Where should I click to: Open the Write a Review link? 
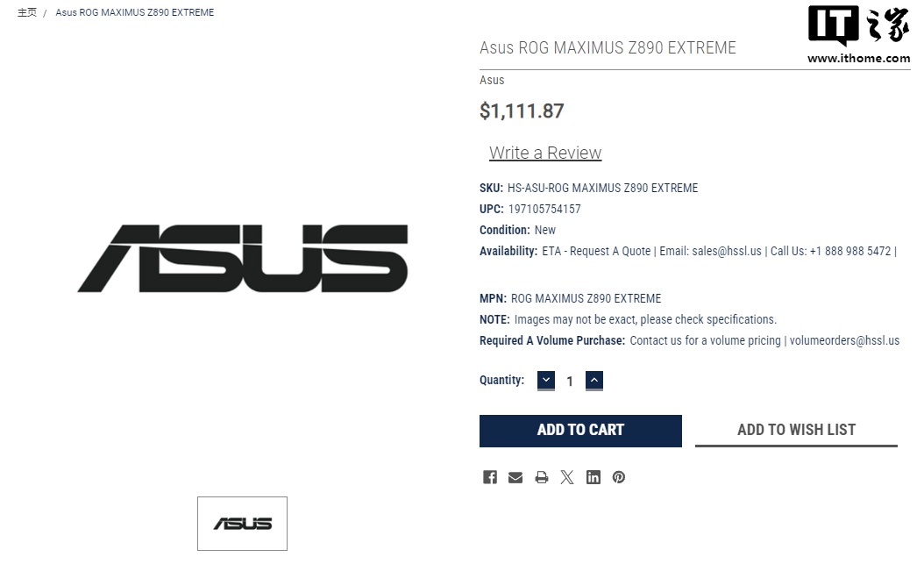pos(545,153)
